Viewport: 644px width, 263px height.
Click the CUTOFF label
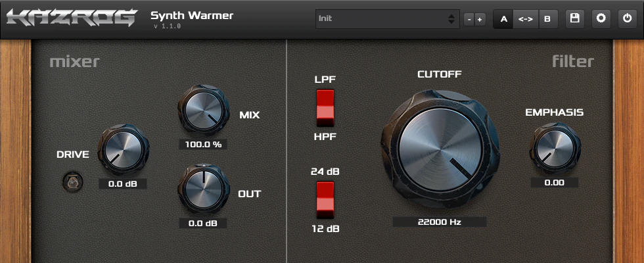440,74
